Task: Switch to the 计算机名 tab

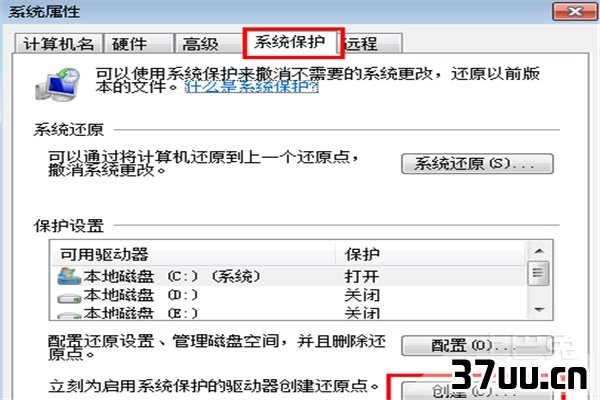Action: point(59,44)
